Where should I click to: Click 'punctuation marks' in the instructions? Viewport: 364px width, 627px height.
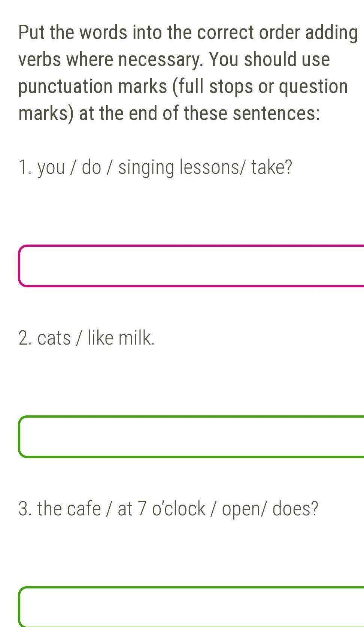click(x=92, y=87)
